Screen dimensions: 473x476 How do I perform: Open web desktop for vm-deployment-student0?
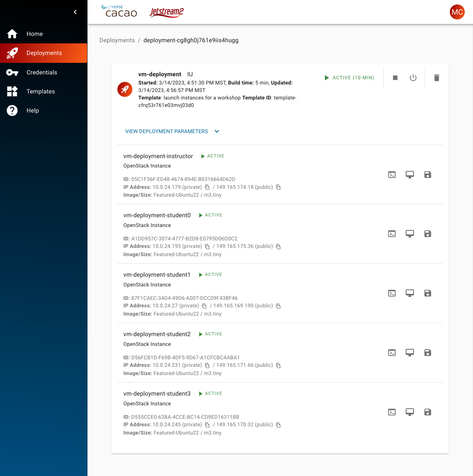[x=410, y=234]
